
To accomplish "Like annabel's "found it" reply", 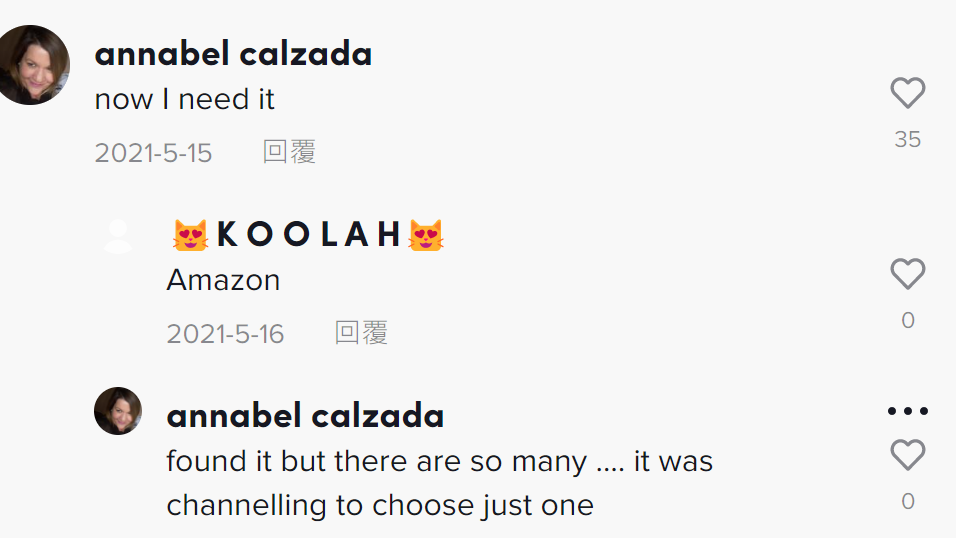I will pos(907,456).
